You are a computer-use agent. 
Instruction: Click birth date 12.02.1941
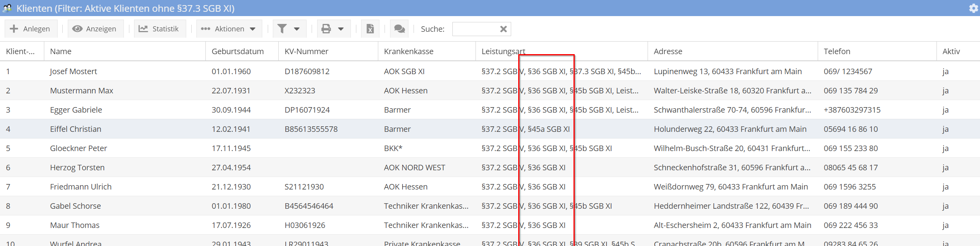point(231,129)
